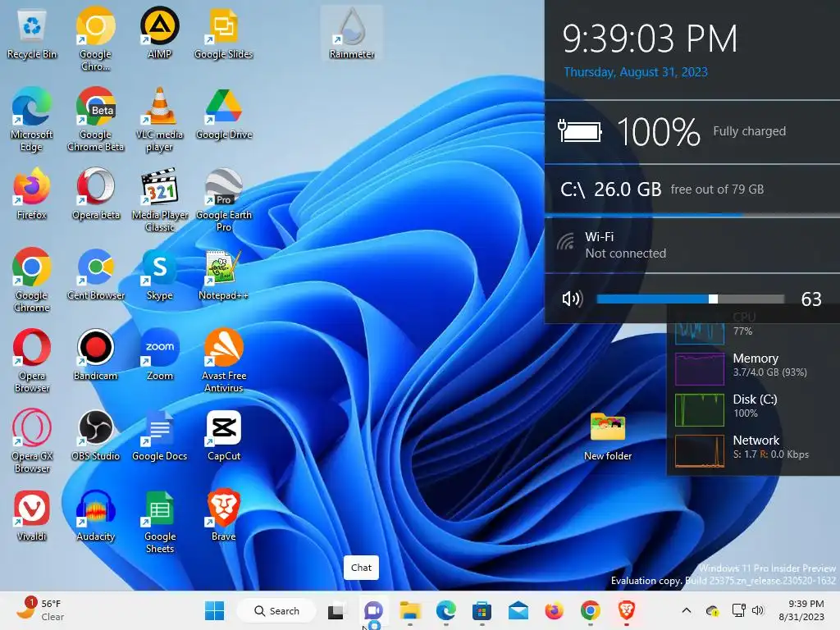Select the Cent Browser desktop icon
Viewport: 840px width, 630px height.
point(96,276)
